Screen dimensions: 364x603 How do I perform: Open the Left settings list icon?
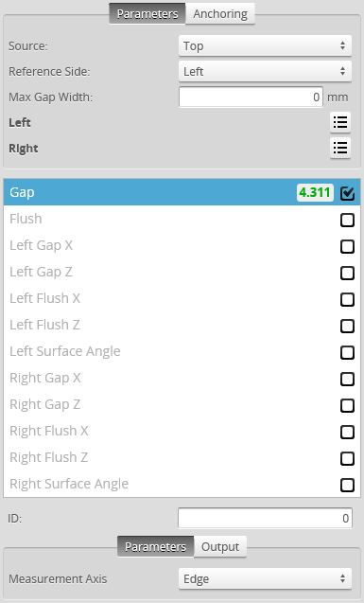[340, 123]
